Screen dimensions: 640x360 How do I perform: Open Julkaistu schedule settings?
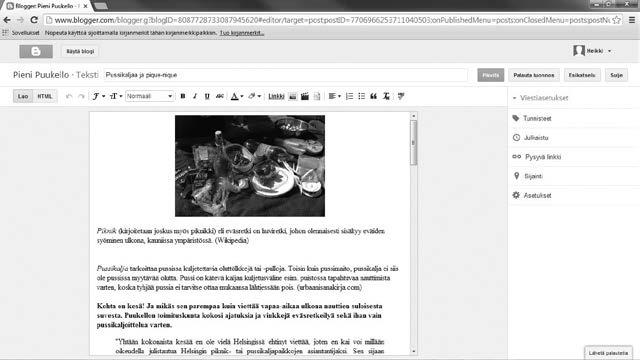point(531,138)
